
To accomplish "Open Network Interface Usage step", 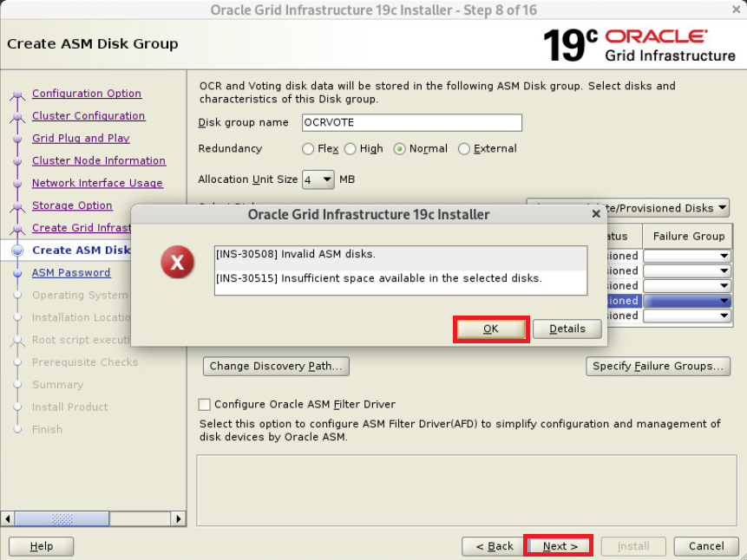I will tap(97, 183).
